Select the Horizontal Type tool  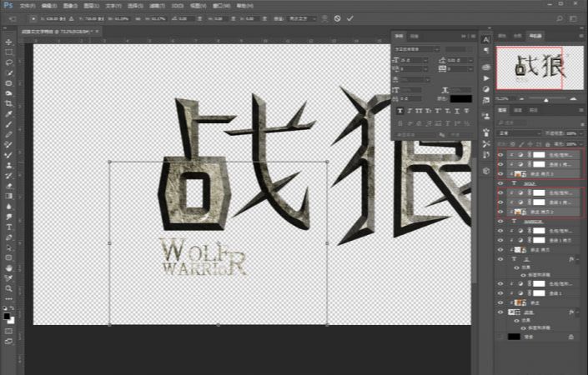pyautogui.click(x=8, y=227)
